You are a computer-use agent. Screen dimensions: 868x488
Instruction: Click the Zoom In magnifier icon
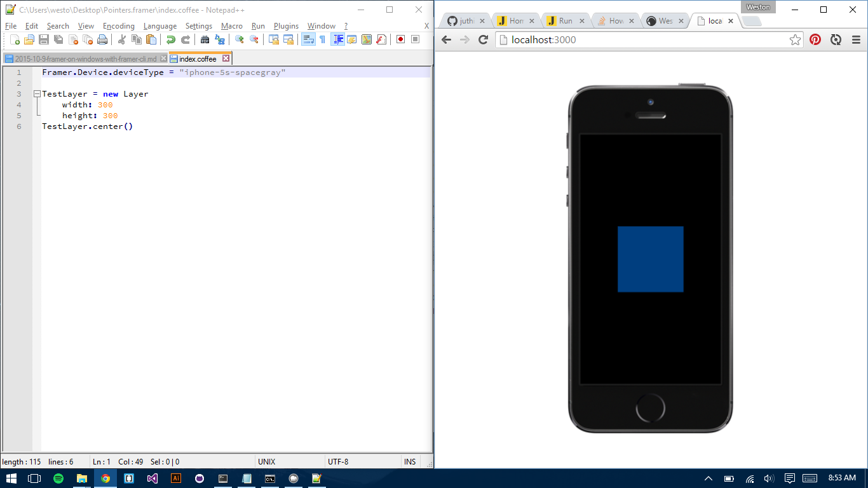tap(240, 39)
